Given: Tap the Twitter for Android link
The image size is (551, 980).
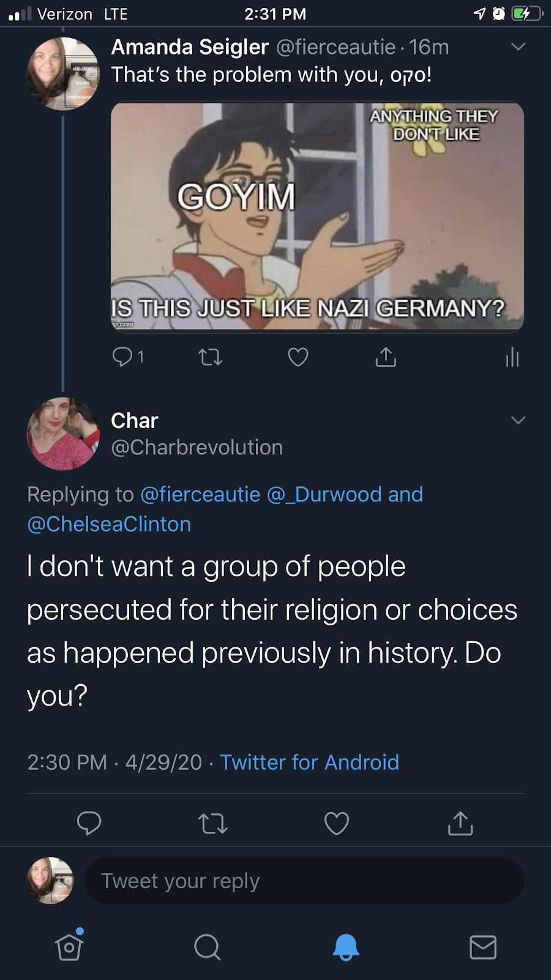Looking at the screenshot, I should [x=309, y=762].
